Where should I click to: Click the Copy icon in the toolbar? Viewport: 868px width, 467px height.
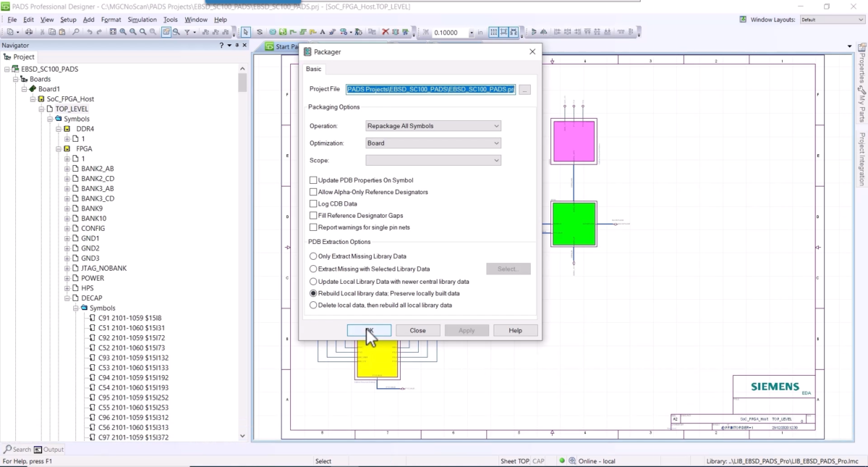tap(52, 32)
